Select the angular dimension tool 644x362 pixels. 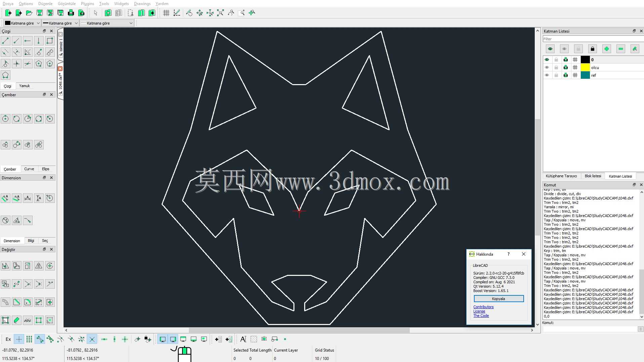[16, 221]
